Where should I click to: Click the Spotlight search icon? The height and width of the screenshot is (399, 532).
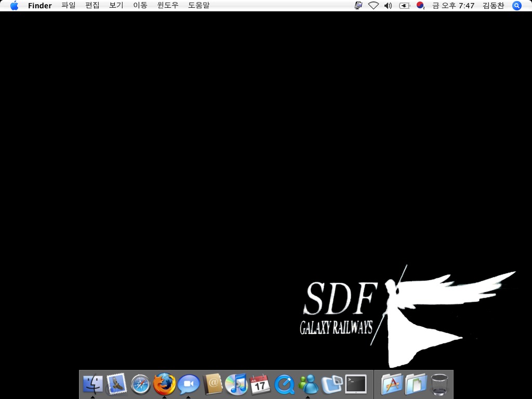coord(516,6)
